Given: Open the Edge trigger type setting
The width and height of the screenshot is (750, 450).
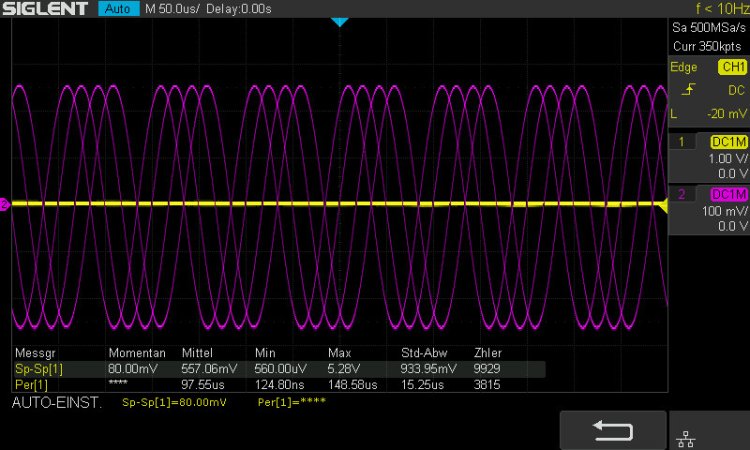Looking at the screenshot, I should (684, 67).
